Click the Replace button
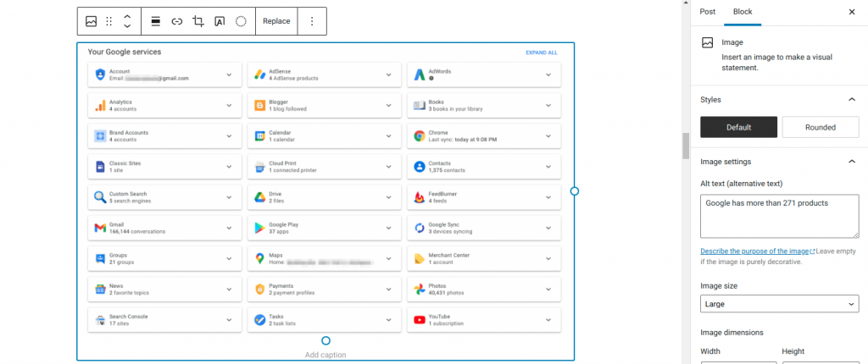Viewport: 868px width, 364px height. [x=276, y=21]
